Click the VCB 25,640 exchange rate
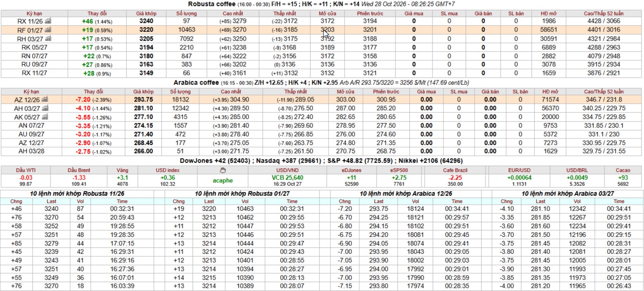The height and width of the screenshot is (291, 644). point(287,178)
